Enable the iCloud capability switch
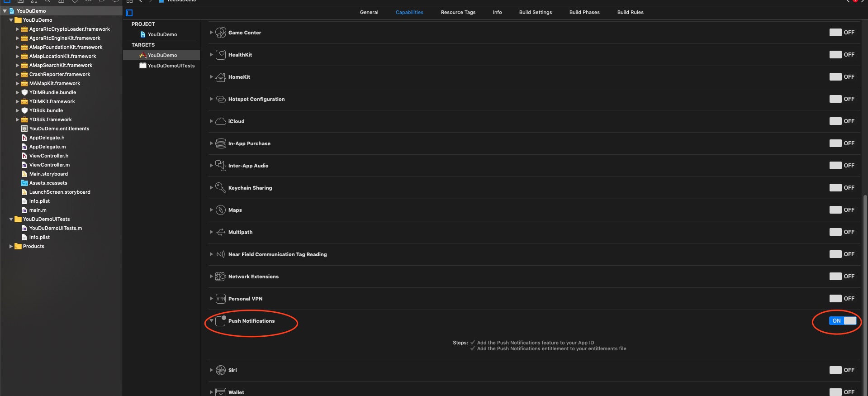 point(841,121)
